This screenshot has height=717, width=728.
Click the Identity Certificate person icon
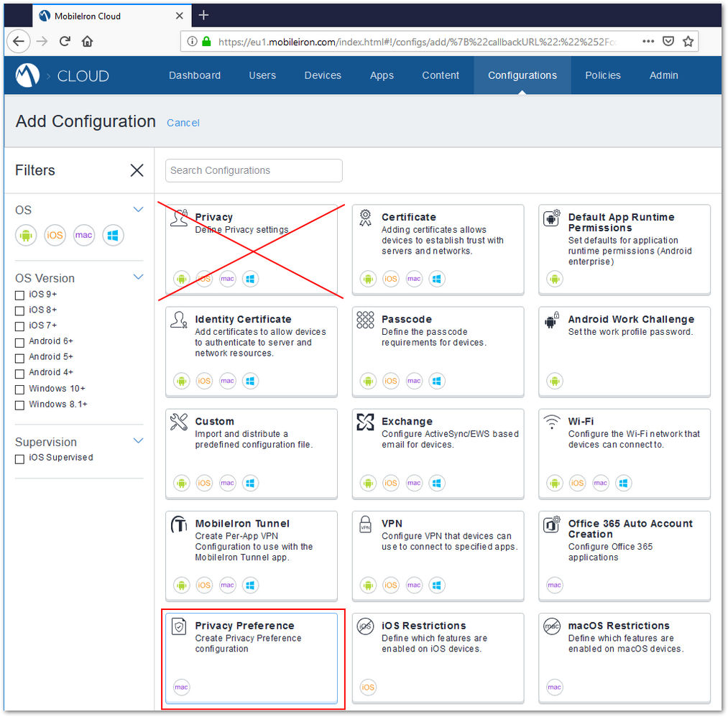pyautogui.click(x=179, y=319)
